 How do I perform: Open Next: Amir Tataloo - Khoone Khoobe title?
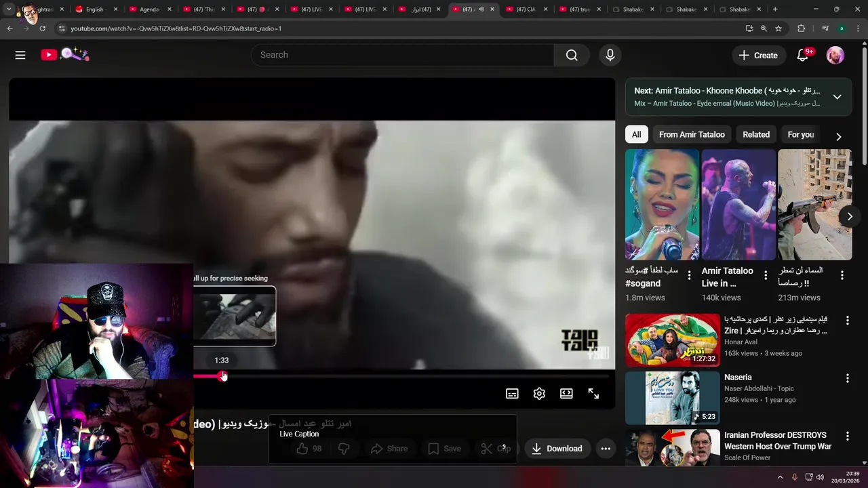point(728,91)
